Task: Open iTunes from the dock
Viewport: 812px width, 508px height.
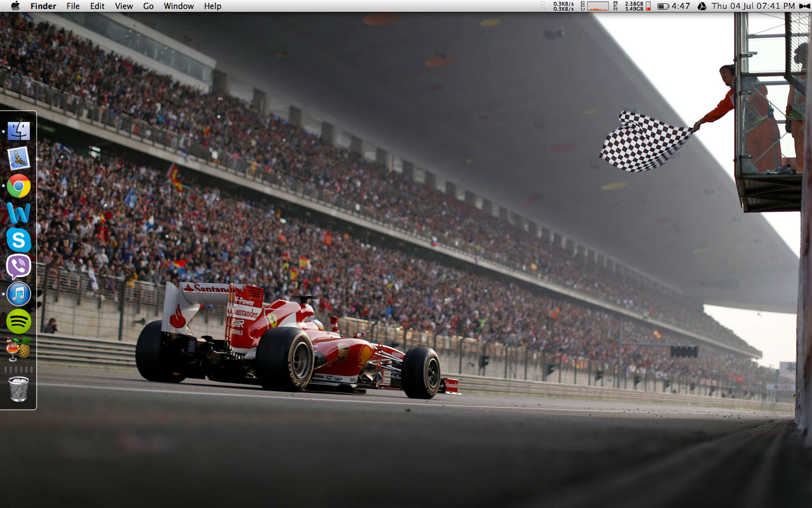Action: [x=19, y=294]
